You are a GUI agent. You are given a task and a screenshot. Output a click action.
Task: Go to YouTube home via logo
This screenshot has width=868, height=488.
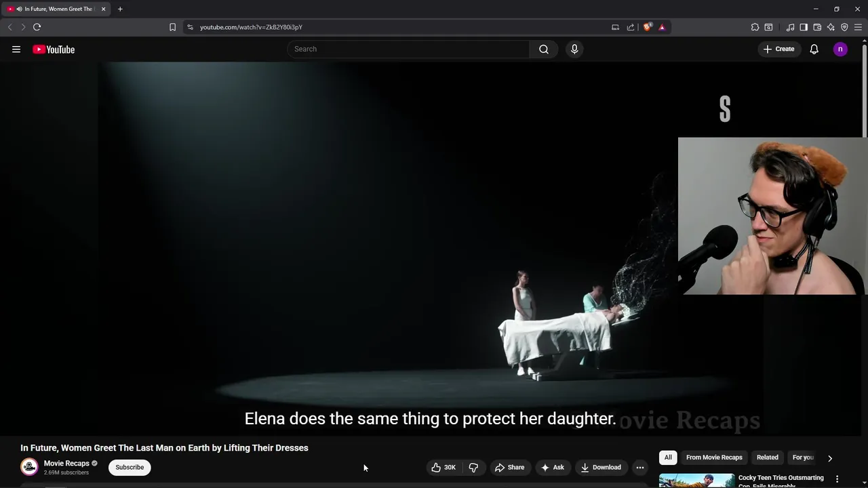coord(54,49)
